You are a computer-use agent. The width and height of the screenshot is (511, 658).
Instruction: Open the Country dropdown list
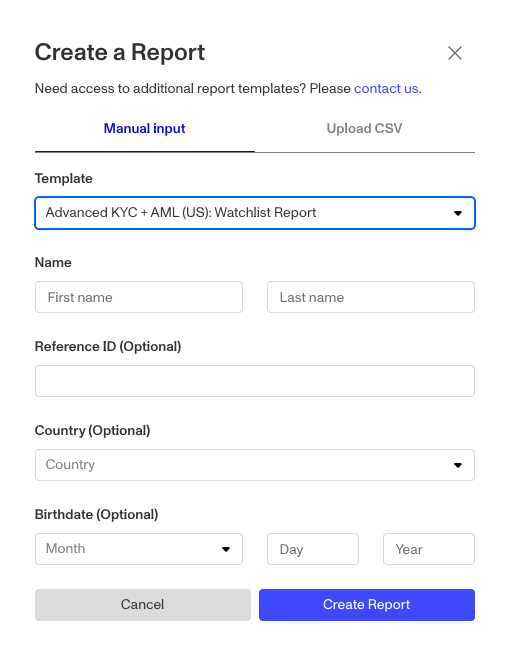click(x=255, y=465)
